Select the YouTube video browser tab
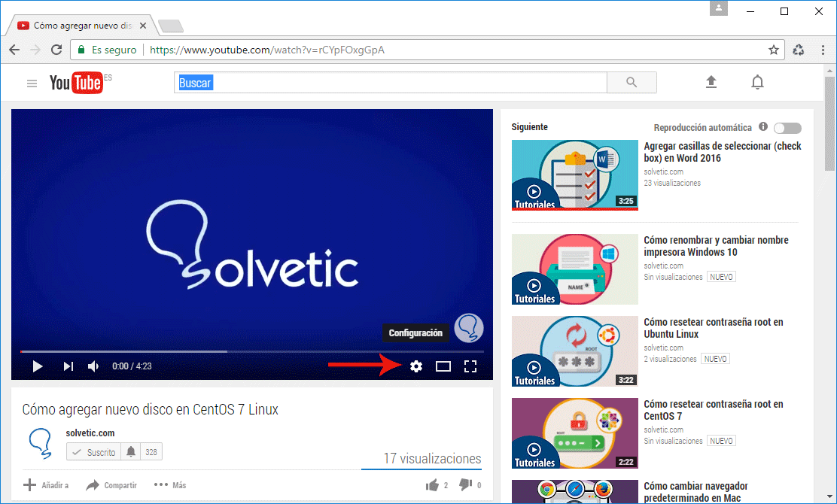 coord(82,26)
